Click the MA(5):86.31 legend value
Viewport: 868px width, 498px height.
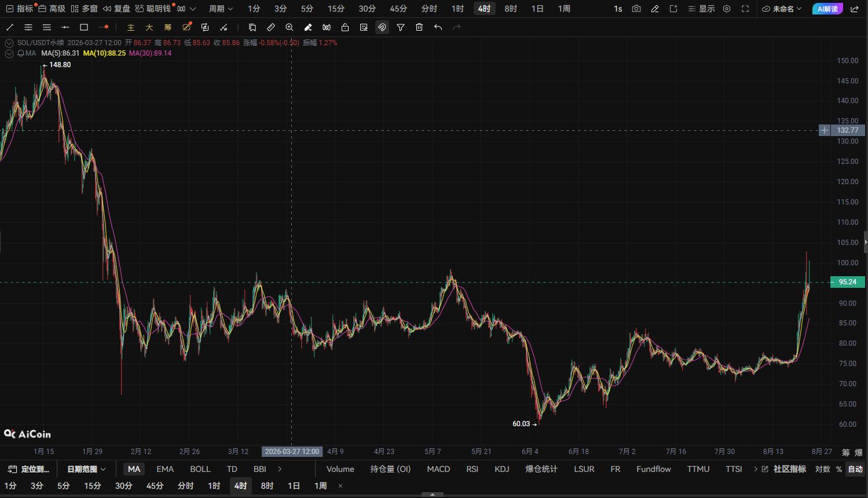(x=60, y=53)
